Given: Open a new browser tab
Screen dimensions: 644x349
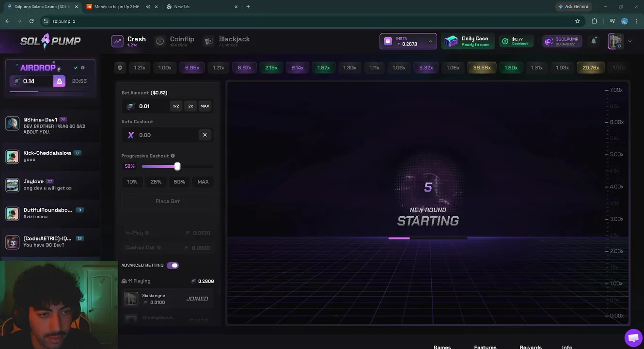Looking at the screenshot, I should pyautogui.click(x=248, y=7).
